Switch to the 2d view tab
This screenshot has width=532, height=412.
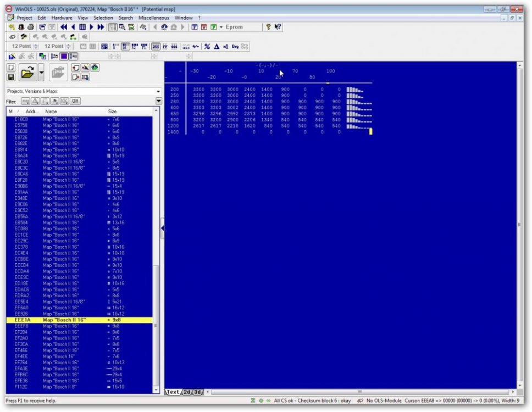[186, 392]
